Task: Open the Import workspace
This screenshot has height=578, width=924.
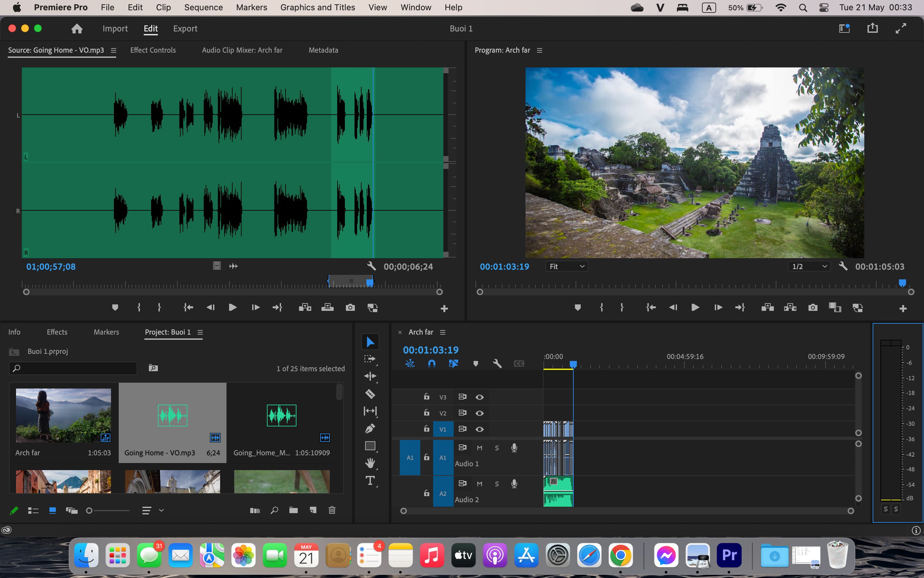Action: (x=115, y=29)
